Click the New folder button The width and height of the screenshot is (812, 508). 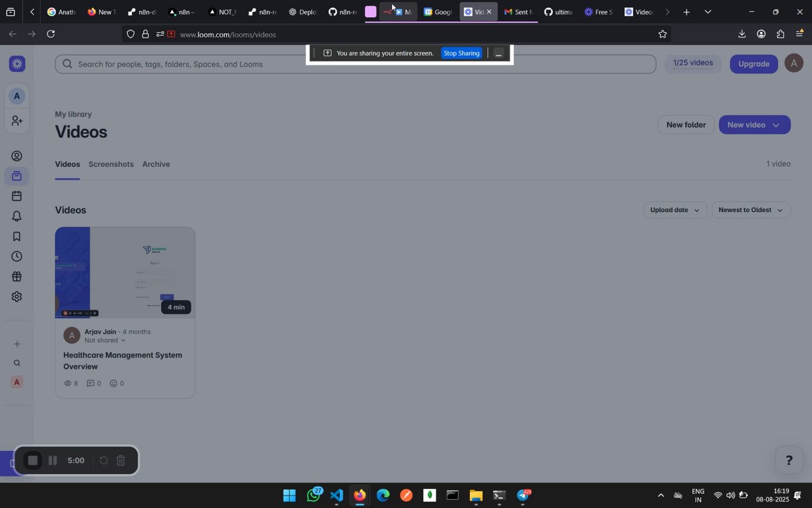coord(686,124)
